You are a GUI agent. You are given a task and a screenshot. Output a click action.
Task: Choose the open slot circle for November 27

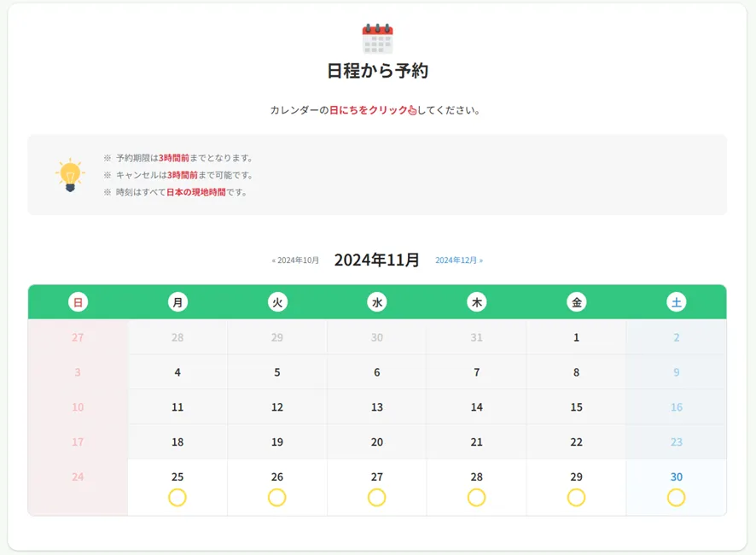[x=377, y=498]
